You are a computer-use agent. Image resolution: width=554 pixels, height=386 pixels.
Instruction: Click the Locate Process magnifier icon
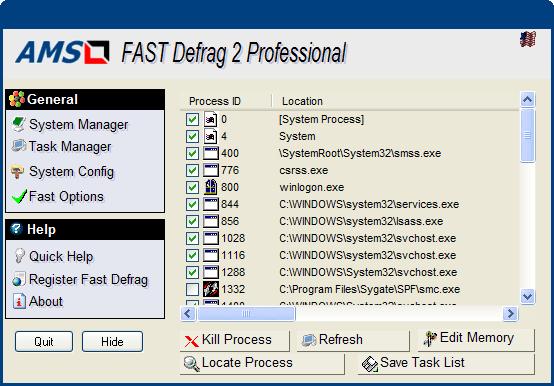[191, 364]
